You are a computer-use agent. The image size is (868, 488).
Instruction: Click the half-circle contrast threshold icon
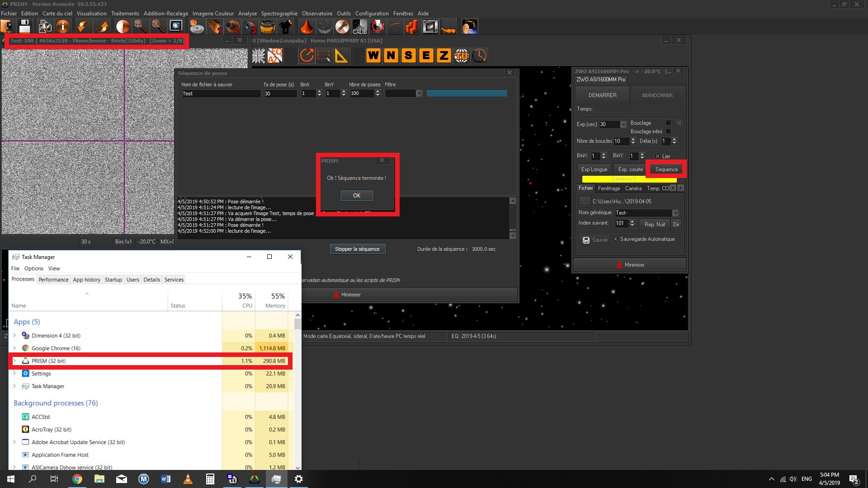(122, 27)
